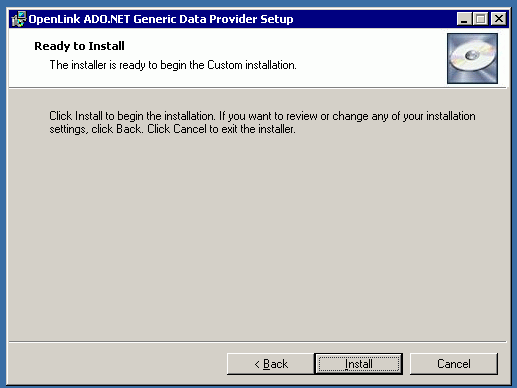Screen dimensions: 517x388
Task: Click the greyed-out maximize button
Action: [x=480, y=19]
